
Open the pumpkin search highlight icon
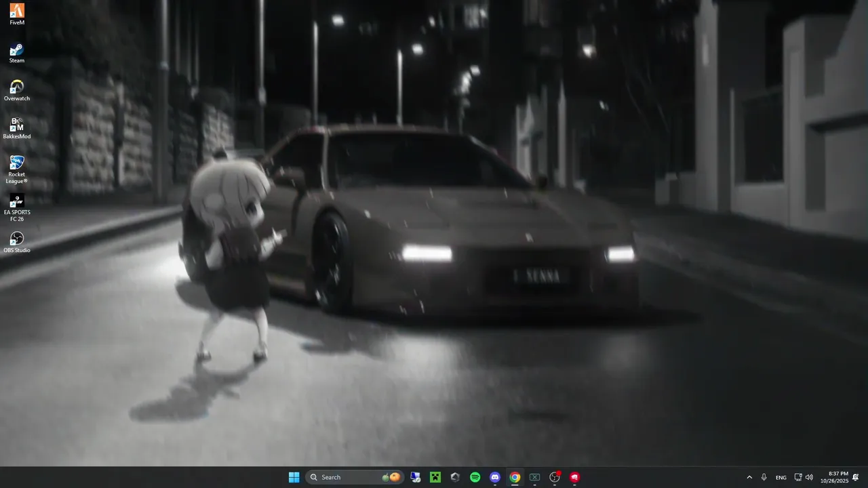pyautogui.click(x=391, y=477)
